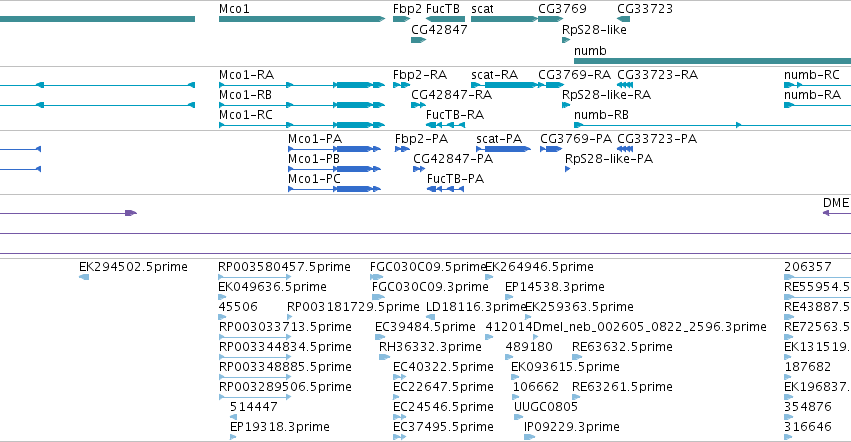Select the RE63632.5prime EST label
Image resolution: width=851 pixels, height=442 pixels.
[x=623, y=347]
